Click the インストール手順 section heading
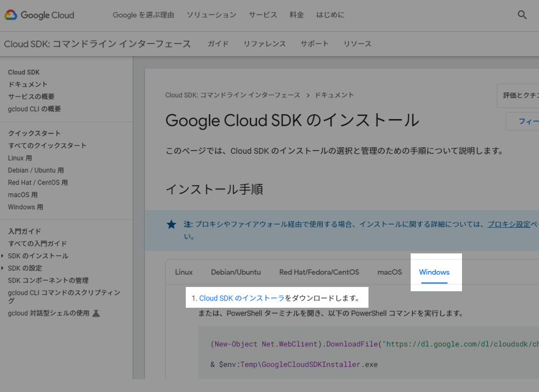 click(x=214, y=189)
